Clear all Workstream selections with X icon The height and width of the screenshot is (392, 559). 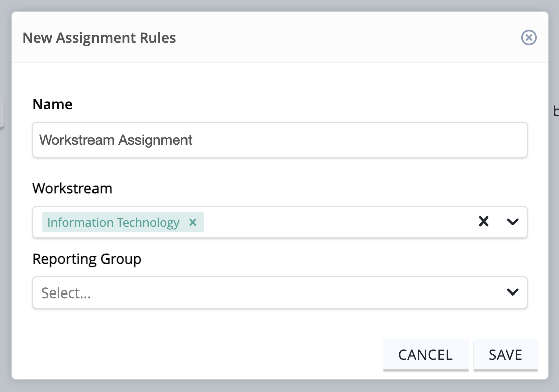[484, 221]
